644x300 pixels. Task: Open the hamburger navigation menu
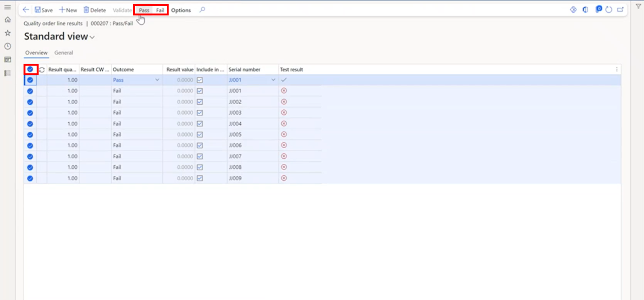point(7,7)
